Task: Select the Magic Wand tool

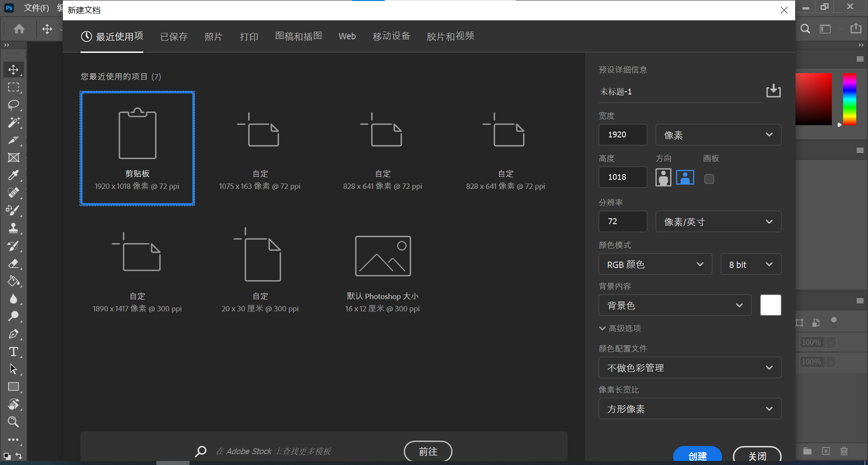Action: [14, 122]
